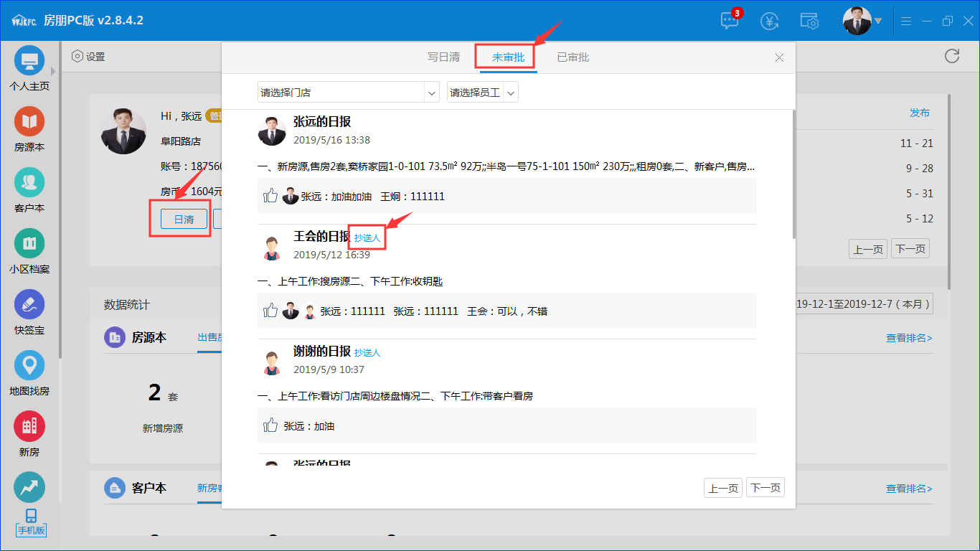Viewport: 980px width, 551px height.
Task: Click 下一页 in the dialog footer
Action: point(765,488)
